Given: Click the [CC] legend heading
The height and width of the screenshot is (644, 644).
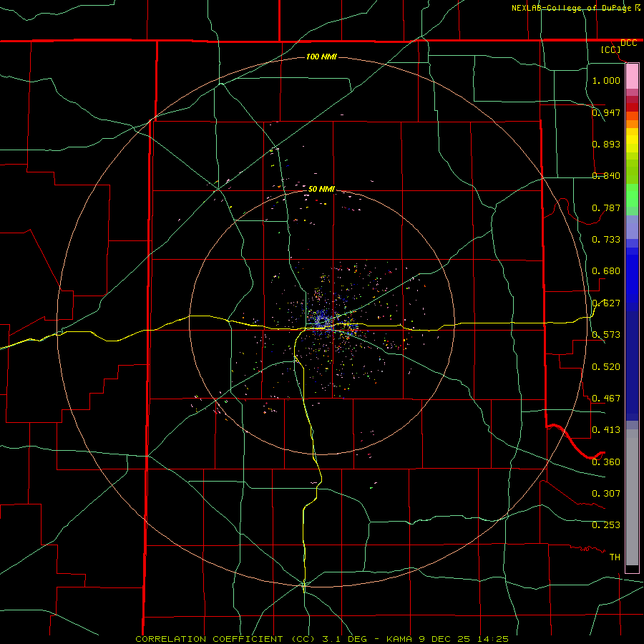Looking at the screenshot, I should coord(610,49).
